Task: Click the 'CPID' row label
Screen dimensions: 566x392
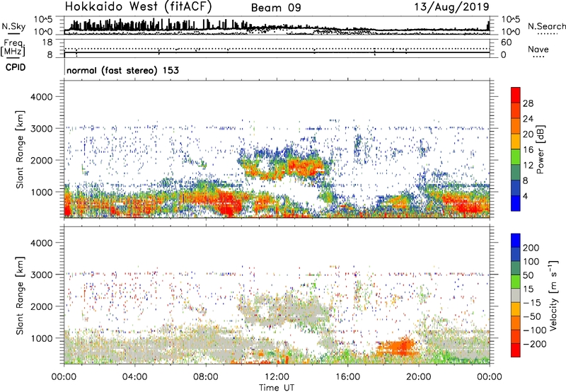Action: pos(16,67)
